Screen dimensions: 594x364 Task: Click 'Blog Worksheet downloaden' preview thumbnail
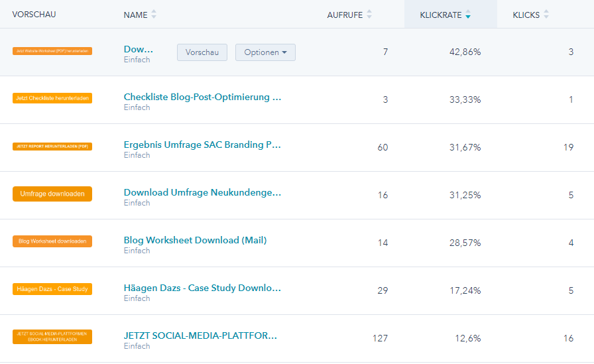click(x=52, y=241)
